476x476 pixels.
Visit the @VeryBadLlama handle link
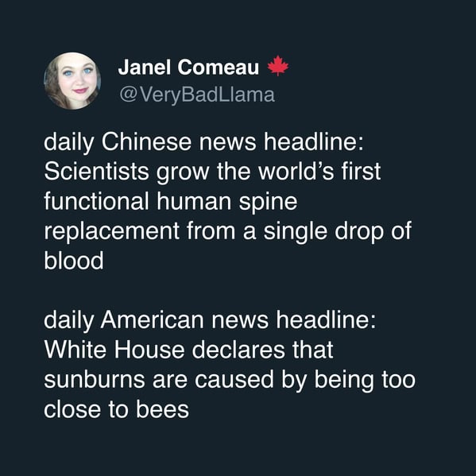(x=197, y=95)
